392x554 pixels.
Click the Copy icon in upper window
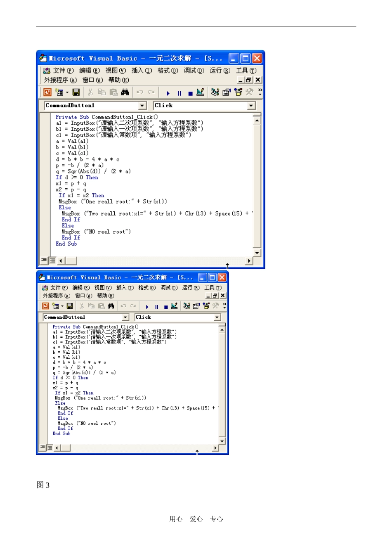(102, 92)
